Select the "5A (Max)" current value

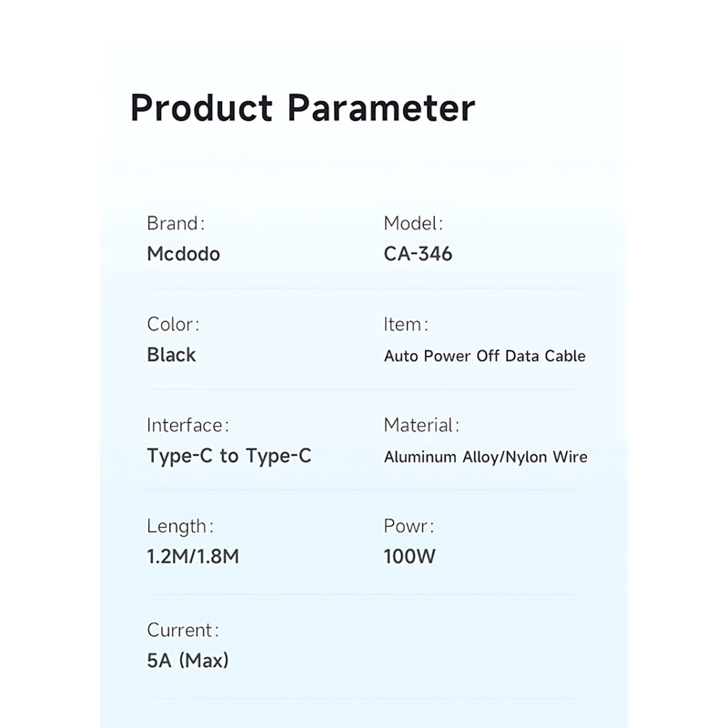pyautogui.click(x=187, y=661)
